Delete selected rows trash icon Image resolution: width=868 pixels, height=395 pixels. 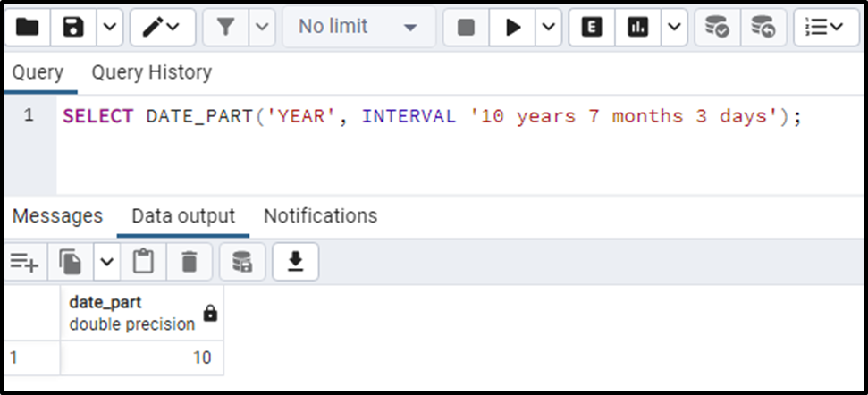tap(190, 262)
